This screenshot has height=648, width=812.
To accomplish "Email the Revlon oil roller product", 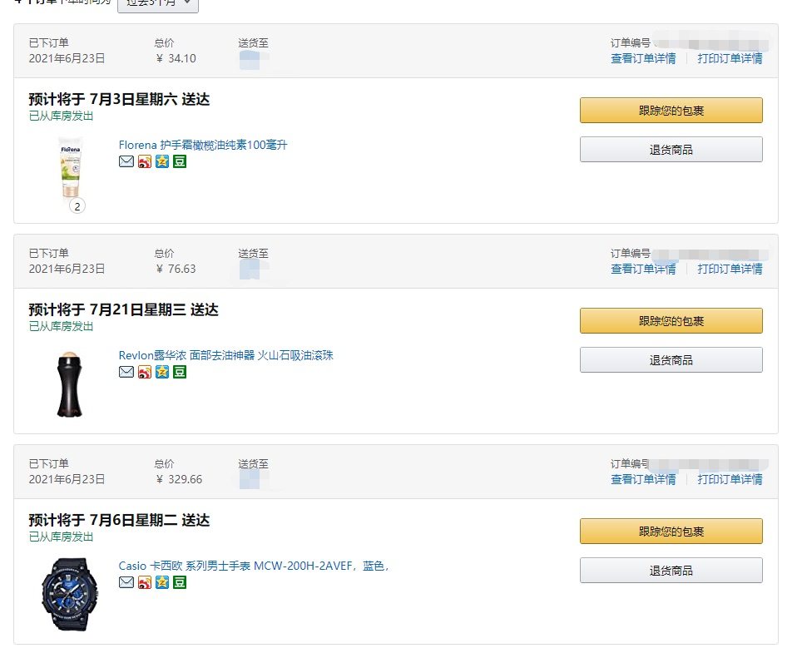I will (x=126, y=372).
